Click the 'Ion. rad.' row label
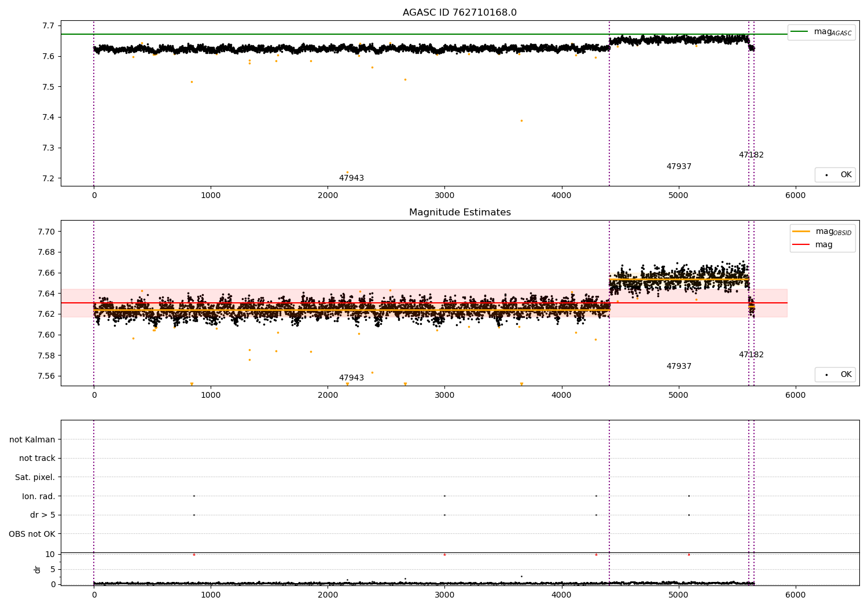 coord(39,496)
